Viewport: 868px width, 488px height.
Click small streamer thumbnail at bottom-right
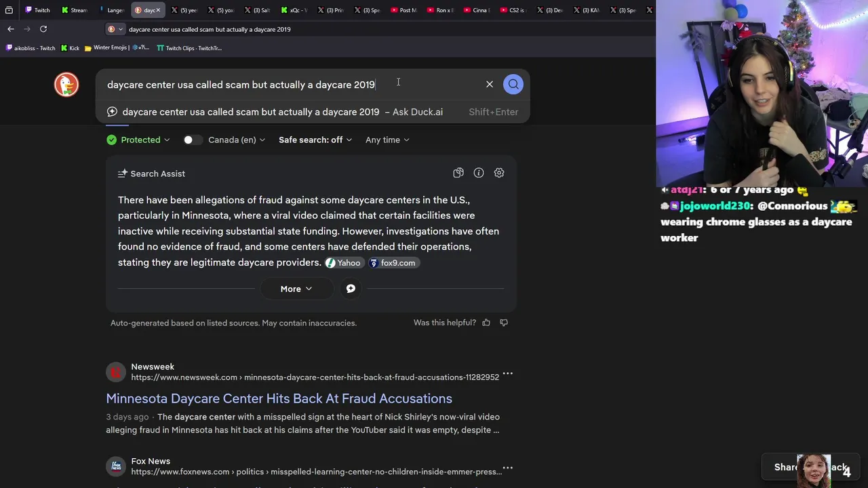(x=814, y=471)
